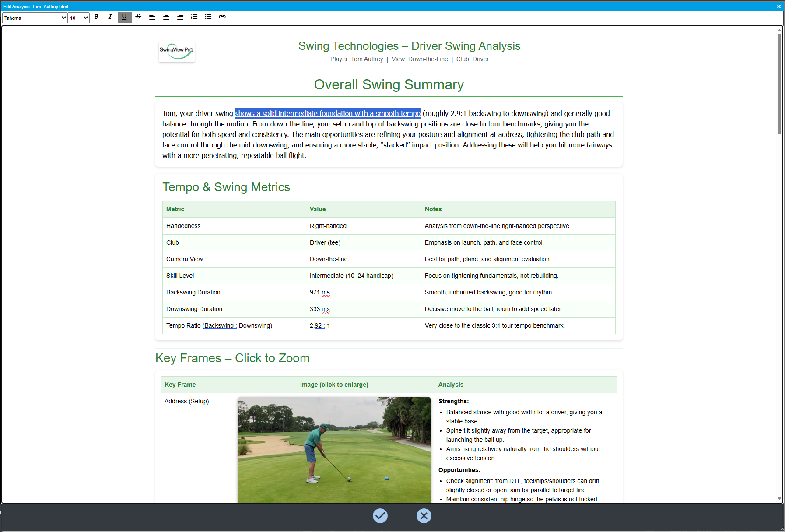The height and width of the screenshot is (532, 785).
Task: Confirm edits with the checkmark button
Action: point(380,516)
